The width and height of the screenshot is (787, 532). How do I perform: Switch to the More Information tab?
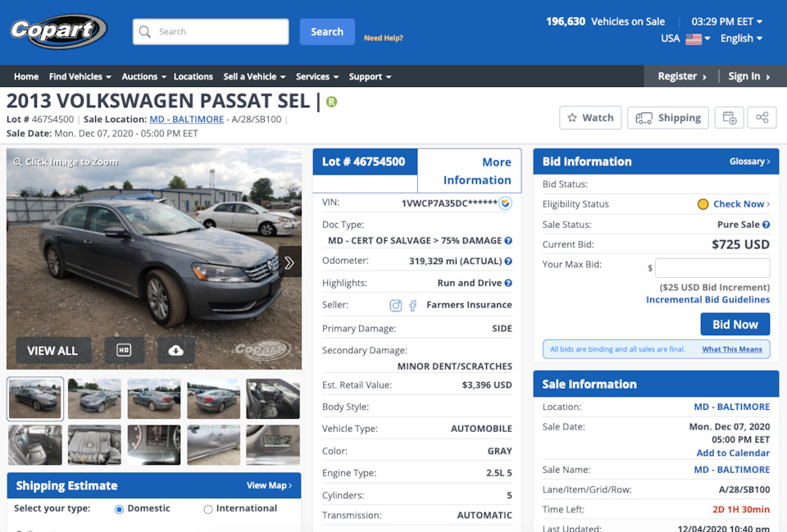click(469, 171)
